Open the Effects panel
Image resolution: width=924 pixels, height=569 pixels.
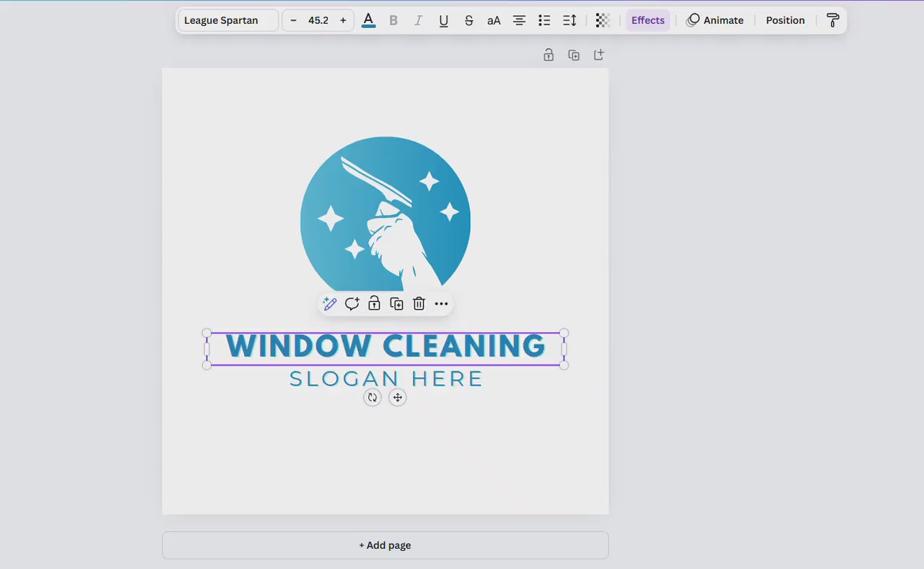click(648, 20)
